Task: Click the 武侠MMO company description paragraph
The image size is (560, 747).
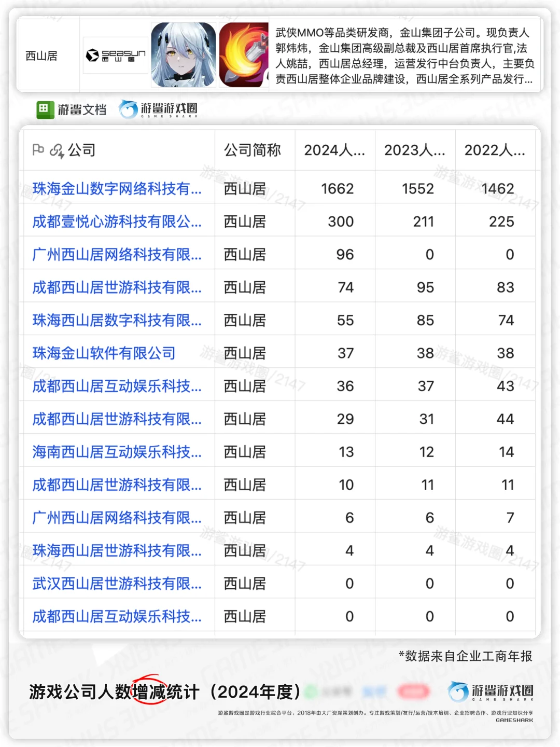Action: (x=404, y=56)
